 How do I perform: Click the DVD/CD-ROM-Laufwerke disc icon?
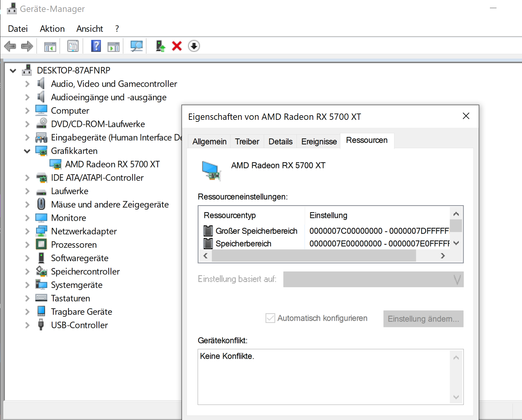(41, 123)
